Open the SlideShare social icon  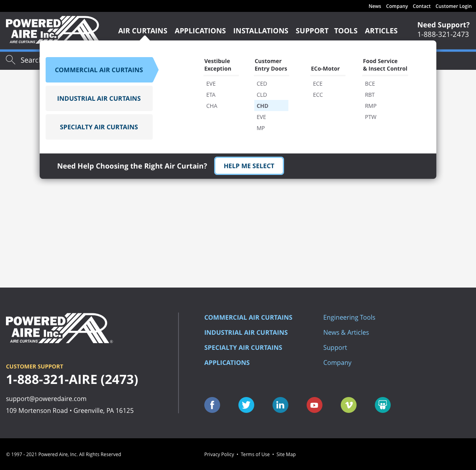coord(383,405)
